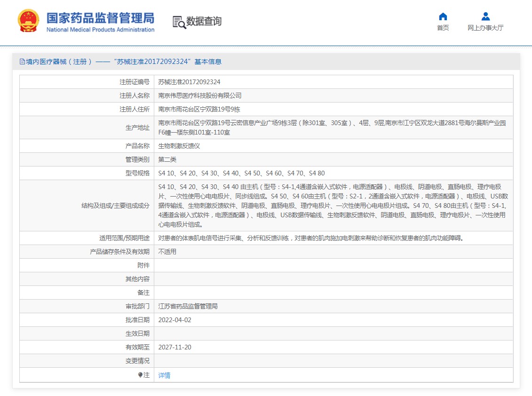Click approving department 江苏省药品监督管理局
The height and width of the screenshot is (396, 532).
click(x=188, y=306)
